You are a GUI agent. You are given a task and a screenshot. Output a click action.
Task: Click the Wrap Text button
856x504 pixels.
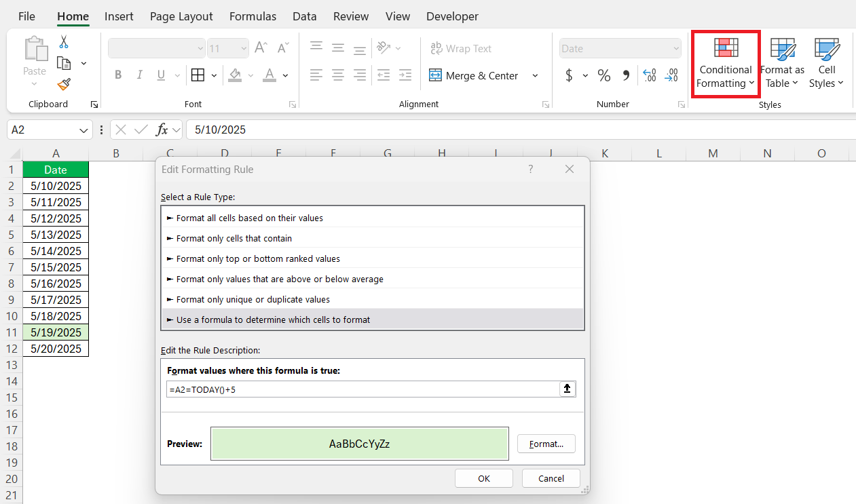[x=461, y=48]
